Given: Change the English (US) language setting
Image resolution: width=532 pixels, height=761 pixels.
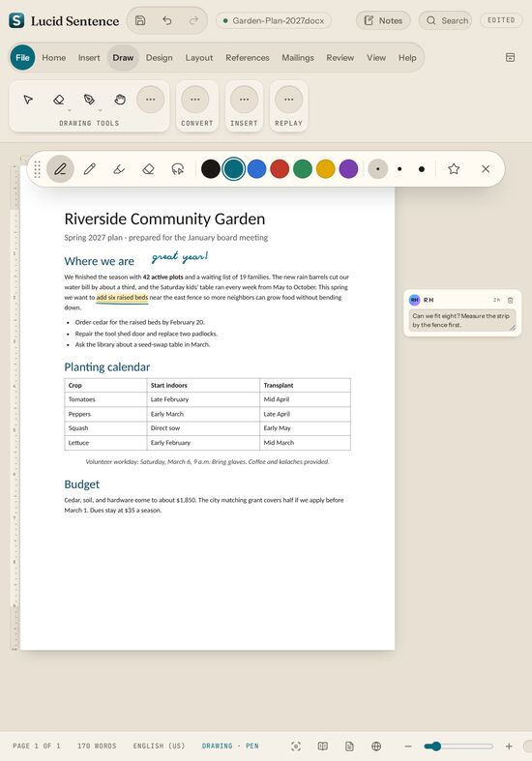Looking at the screenshot, I should [x=160, y=746].
